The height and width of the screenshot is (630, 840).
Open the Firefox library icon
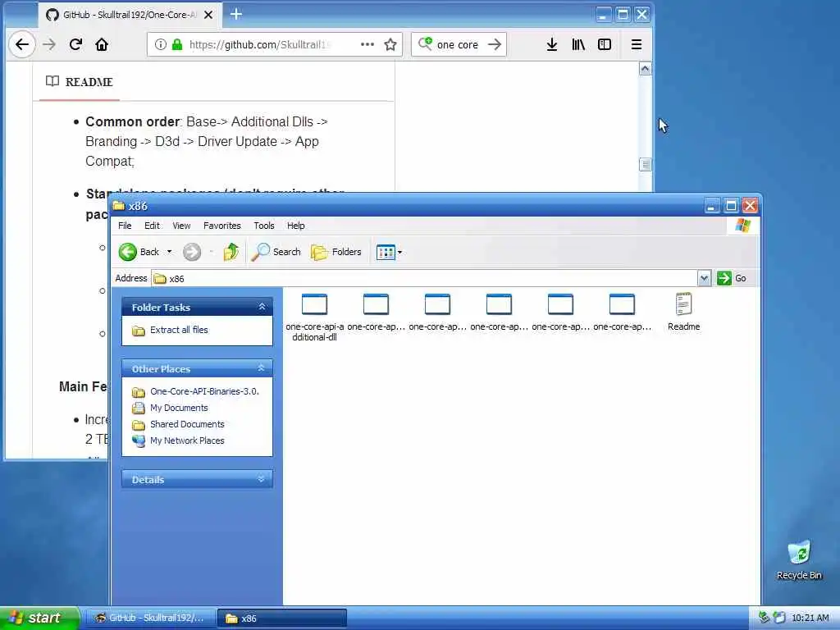pyautogui.click(x=578, y=44)
